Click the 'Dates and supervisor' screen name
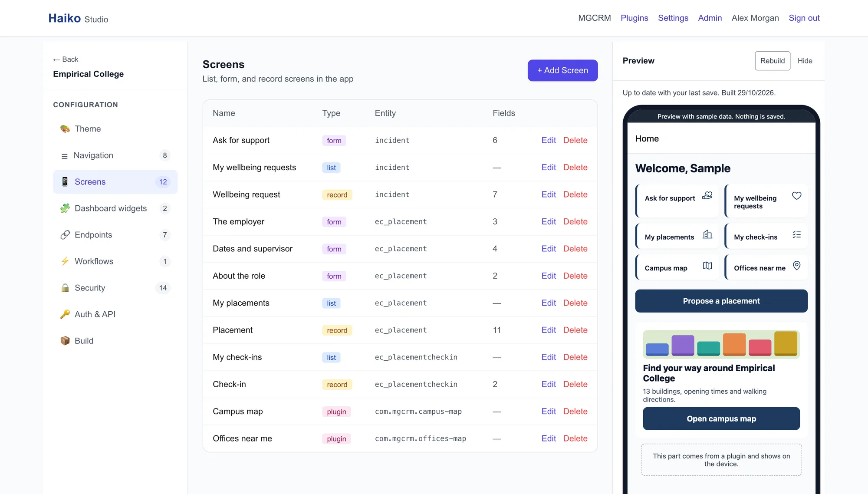Screen dimensions: 868x494 [x=252, y=249]
